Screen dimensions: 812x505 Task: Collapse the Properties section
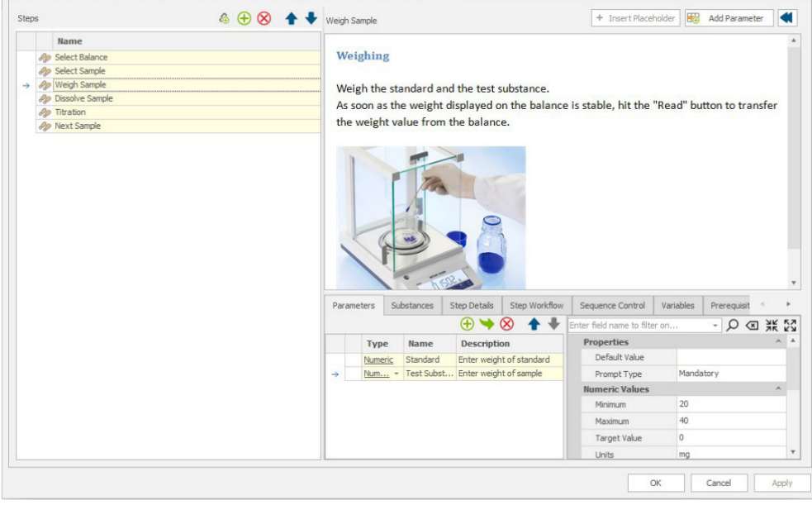tap(778, 342)
